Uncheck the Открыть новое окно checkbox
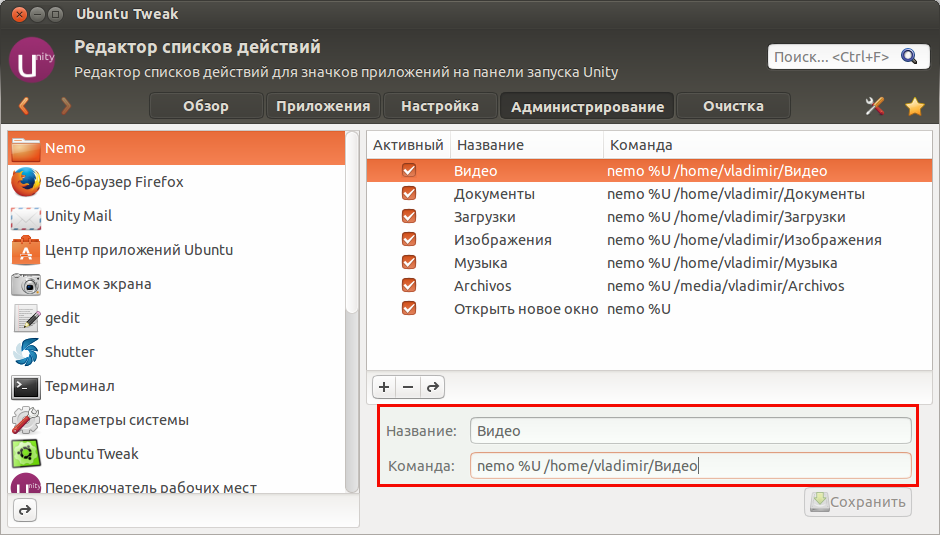Screen dimensions: 940x535 (x=409, y=308)
